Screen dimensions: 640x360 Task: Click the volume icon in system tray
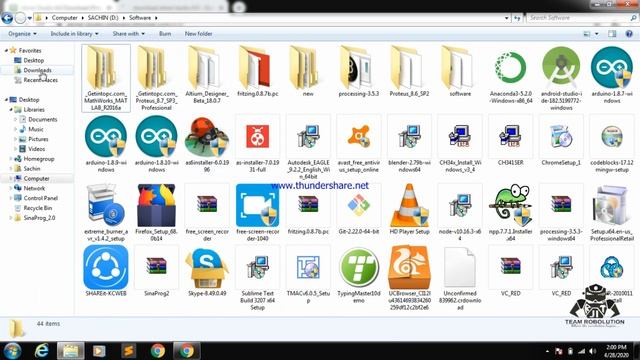coord(592,351)
